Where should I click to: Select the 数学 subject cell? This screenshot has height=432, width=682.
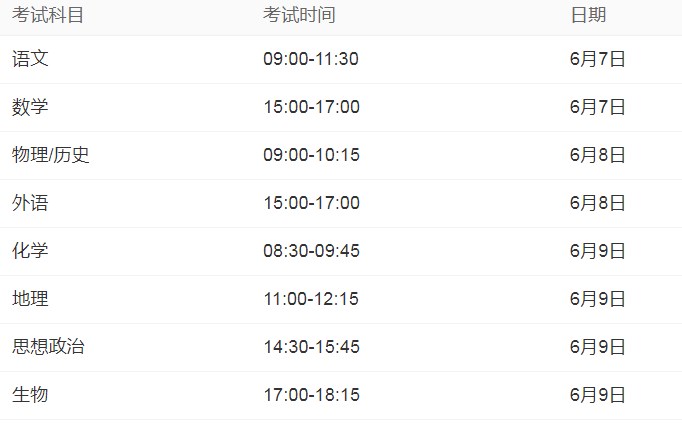(x=30, y=107)
